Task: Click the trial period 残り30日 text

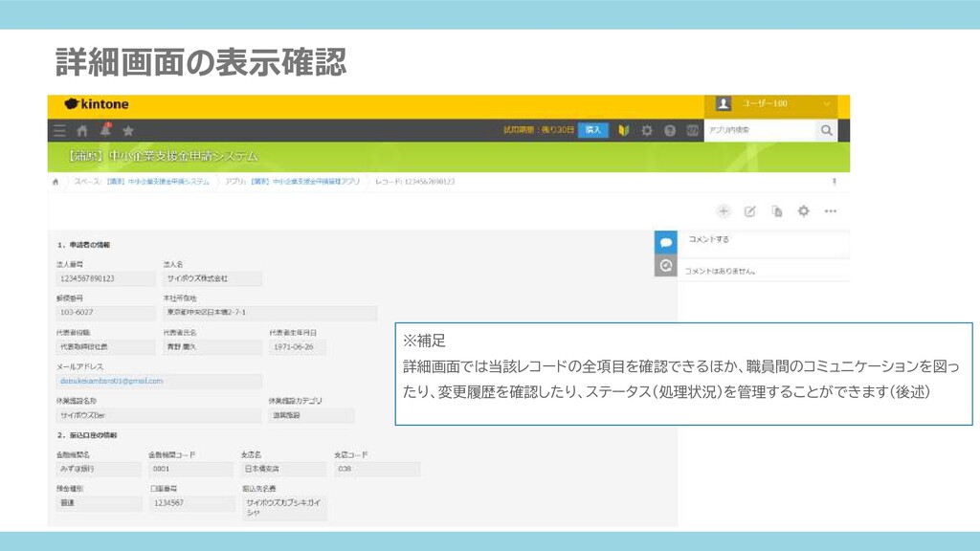Action: [538, 130]
